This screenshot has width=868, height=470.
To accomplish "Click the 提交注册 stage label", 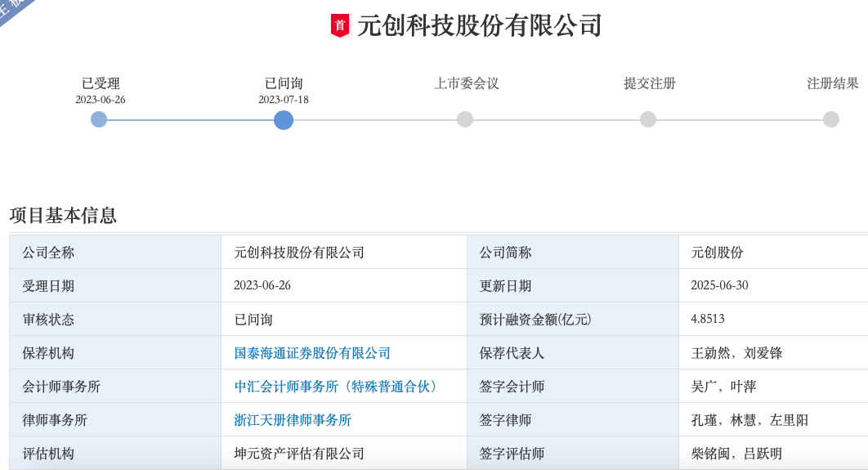I will tap(649, 83).
